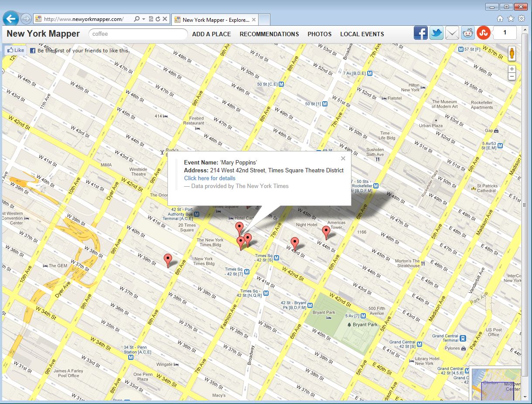The height and width of the screenshot is (404, 532).
Task: Click the overview mini map thumbnail
Action: click(496, 385)
